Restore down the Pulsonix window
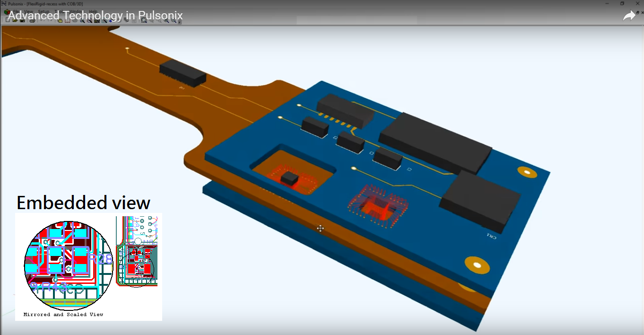 (622, 3)
